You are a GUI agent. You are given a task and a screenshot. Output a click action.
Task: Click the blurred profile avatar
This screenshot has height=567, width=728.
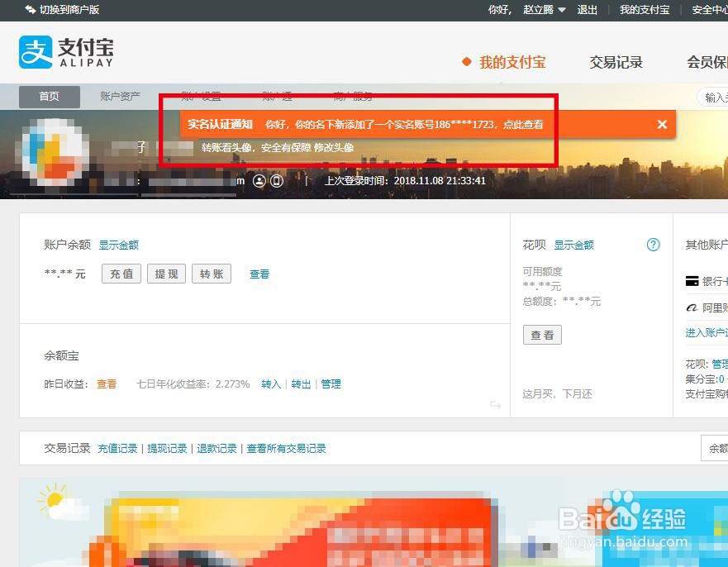[55, 151]
